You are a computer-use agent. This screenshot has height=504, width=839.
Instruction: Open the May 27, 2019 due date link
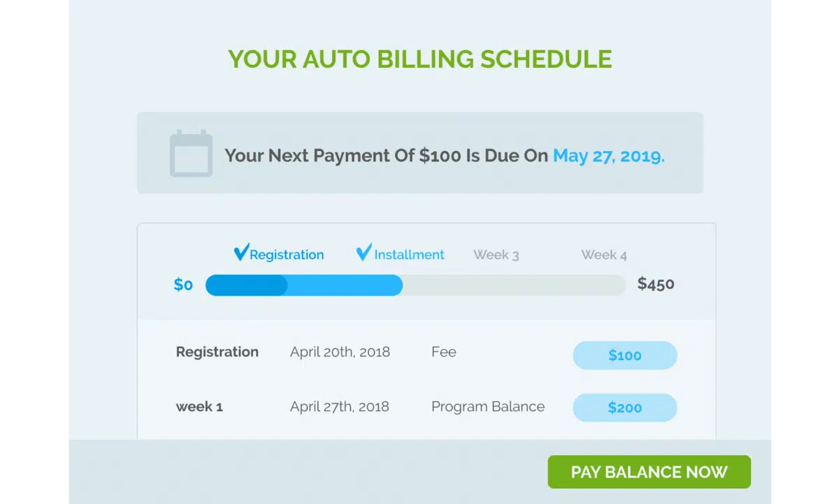tap(608, 155)
